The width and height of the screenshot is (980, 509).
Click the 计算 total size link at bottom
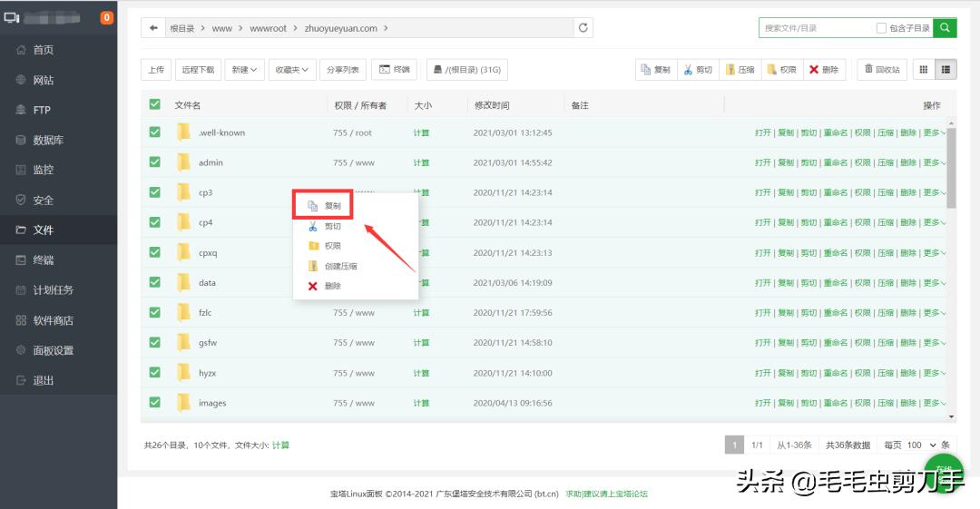(280, 445)
